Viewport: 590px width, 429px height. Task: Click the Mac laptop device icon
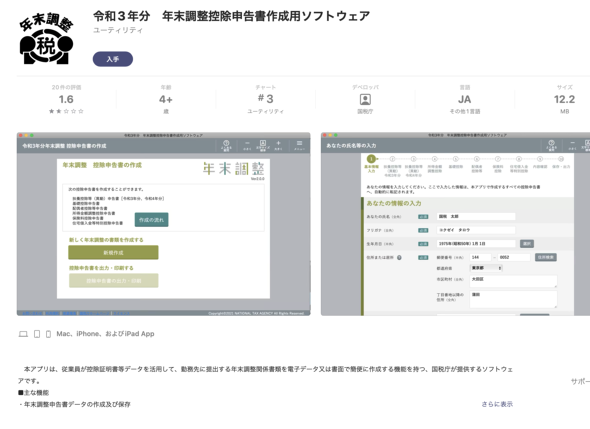point(23,334)
